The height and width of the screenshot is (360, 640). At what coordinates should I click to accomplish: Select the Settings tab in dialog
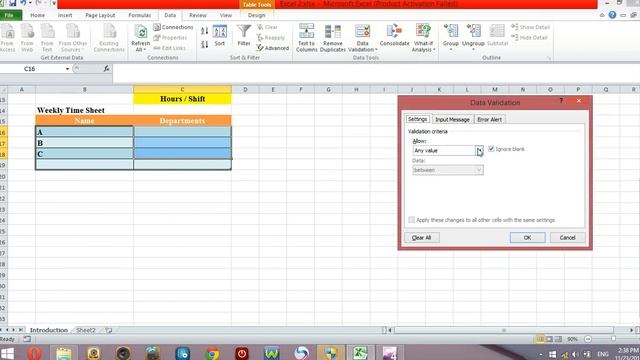click(x=417, y=119)
